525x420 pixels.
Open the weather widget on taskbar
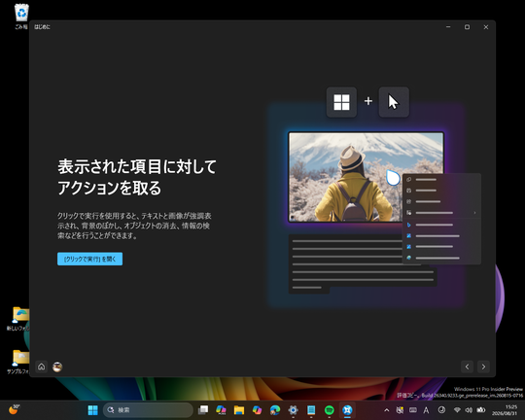point(14,409)
